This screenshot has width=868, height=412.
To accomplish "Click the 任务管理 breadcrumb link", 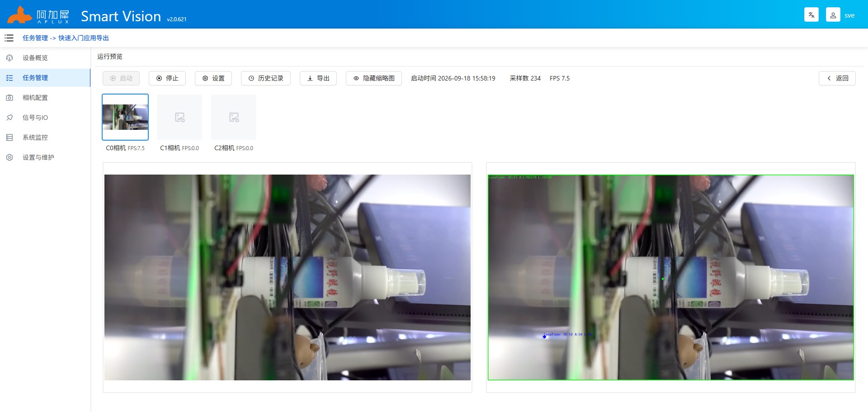I will point(35,38).
